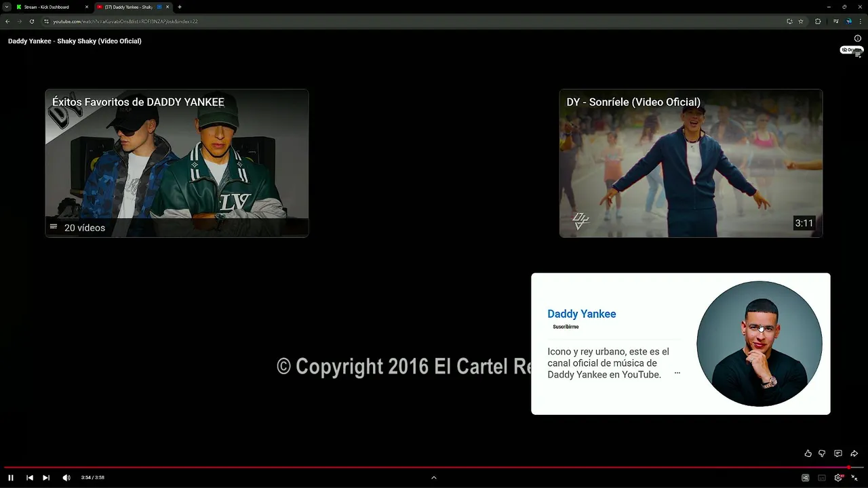Screen dimensions: 868x488
Task: Go back in the browser
Action: (x=7, y=21)
